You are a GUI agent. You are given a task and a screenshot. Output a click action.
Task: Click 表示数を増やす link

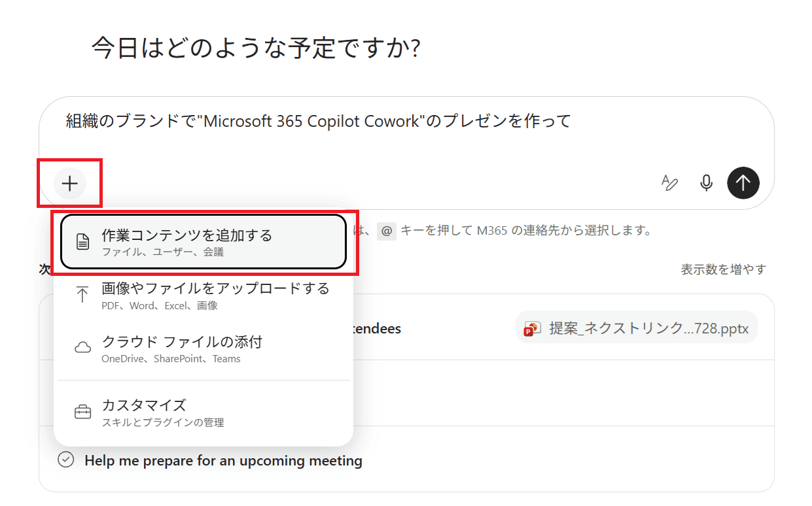[x=723, y=269]
